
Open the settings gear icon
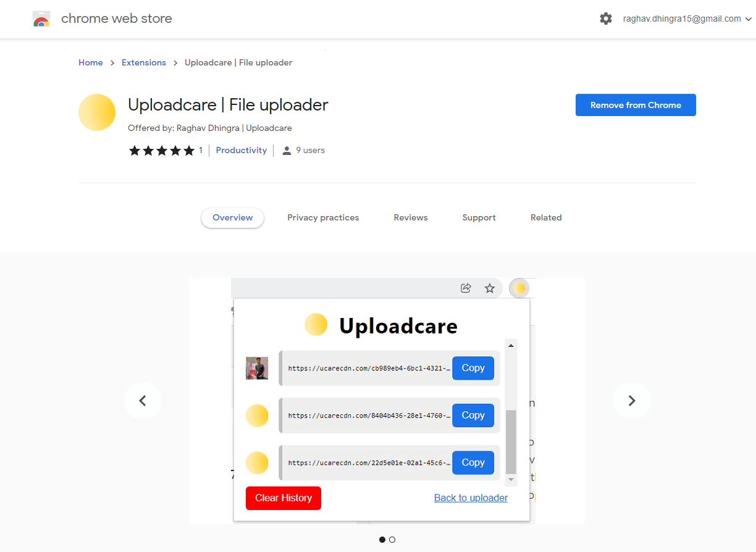point(606,19)
